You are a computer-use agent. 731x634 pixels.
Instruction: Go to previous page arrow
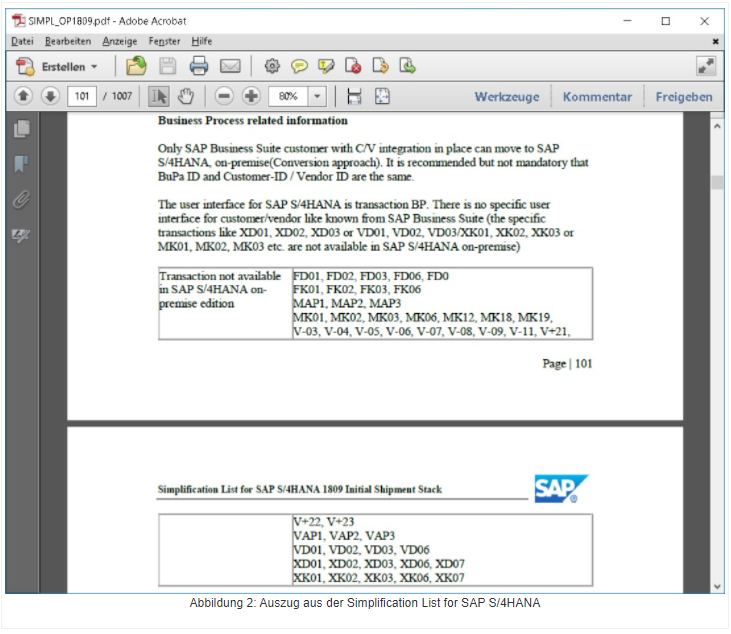[24, 97]
